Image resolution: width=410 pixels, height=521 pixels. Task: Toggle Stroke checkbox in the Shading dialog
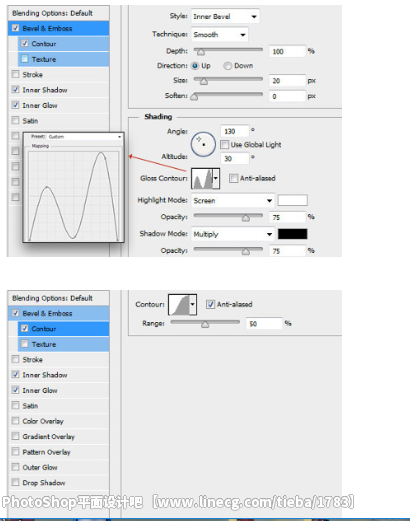pyautogui.click(x=15, y=74)
